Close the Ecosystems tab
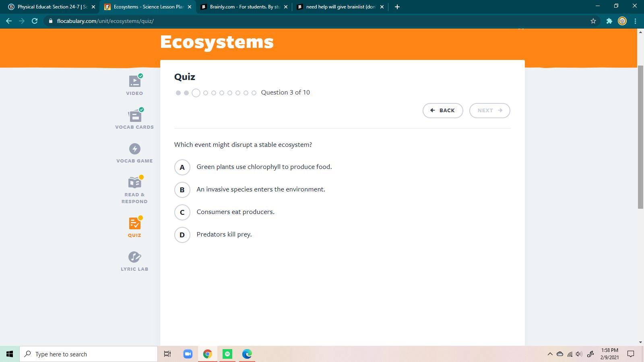Viewport: 644px width, 362px height. coord(190,7)
